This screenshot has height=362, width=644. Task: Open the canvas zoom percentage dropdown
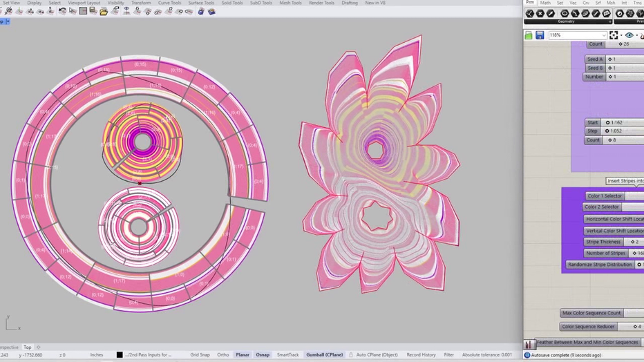pyautogui.click(x=603, y=35)
